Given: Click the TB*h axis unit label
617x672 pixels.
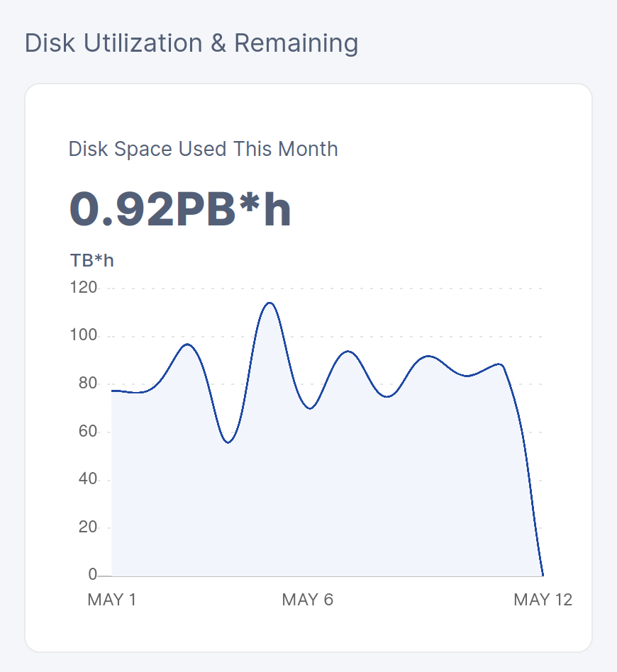Looking at the screenshot, I should [x=91, y=260].
